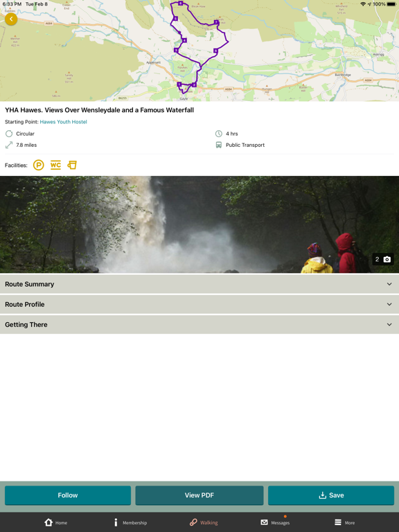
Task: Tap the Wi-Fi icon in status bar
Action: [363, 4]
